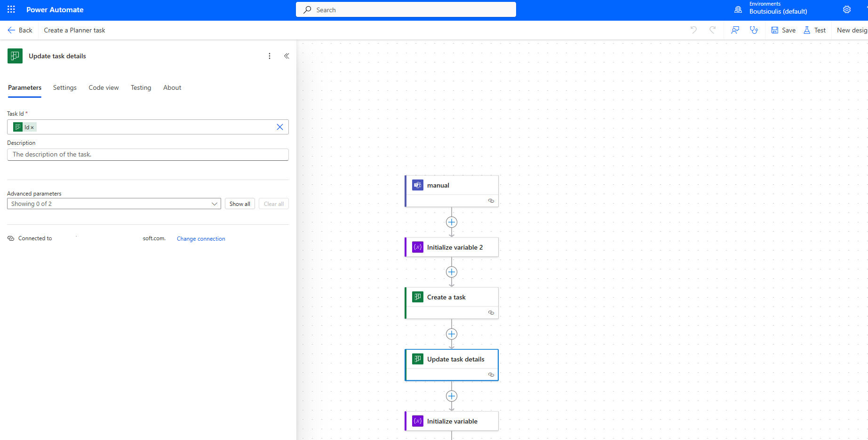Open the Settings gear icon
This screenshot has height=440, width=868.
click(847, 9)
